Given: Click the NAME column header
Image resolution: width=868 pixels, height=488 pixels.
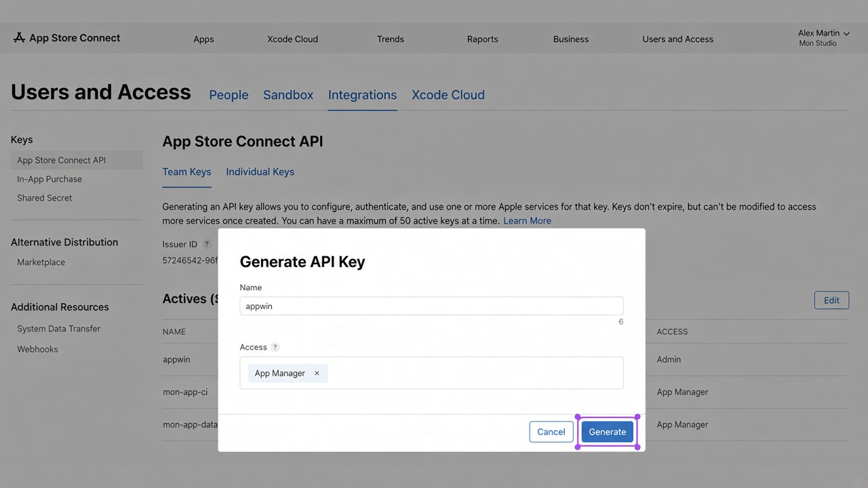Looking at the screenshot, I should pos(174,332).
